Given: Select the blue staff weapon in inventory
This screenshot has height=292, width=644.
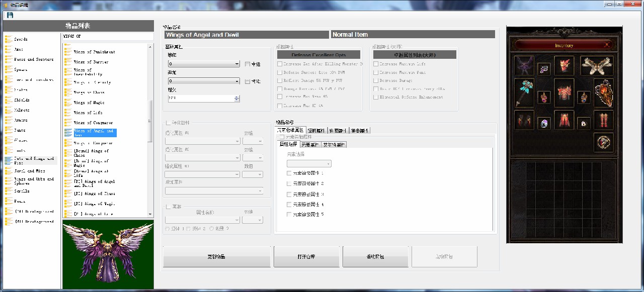Looking at the screenshot, I should pos(524,93).
